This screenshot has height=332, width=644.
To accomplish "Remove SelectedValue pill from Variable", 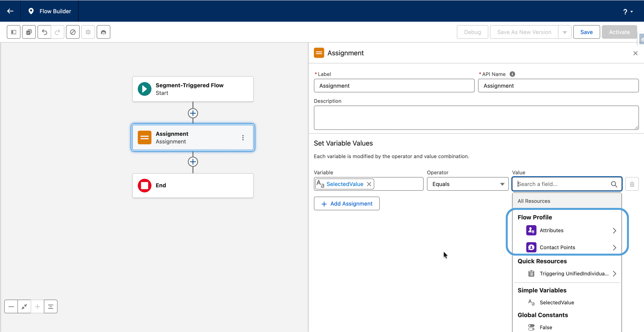I will click(x=369, y=184).
